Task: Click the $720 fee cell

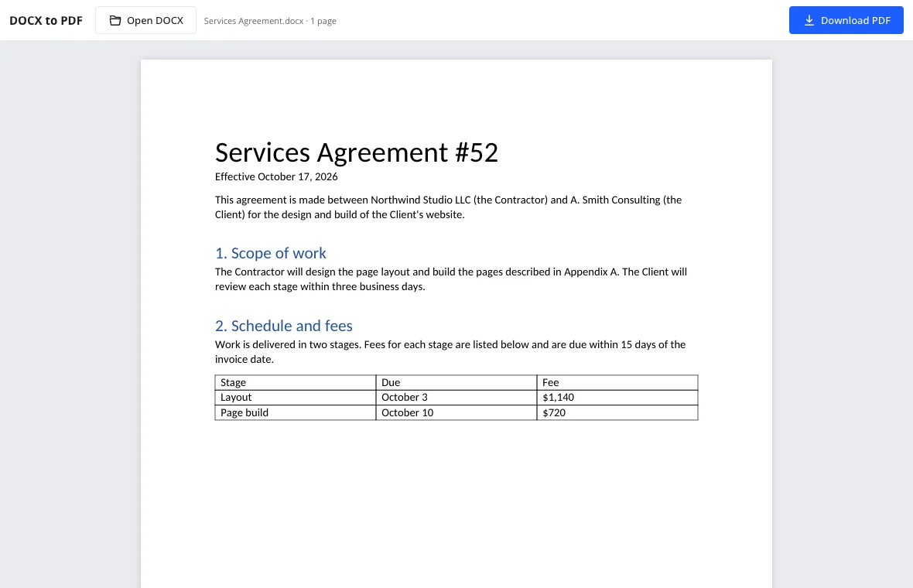Action: tap(617, 413)
